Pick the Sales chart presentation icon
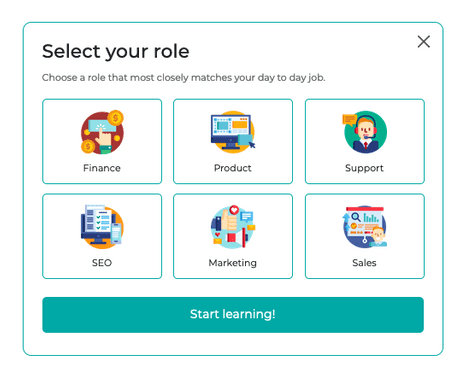 [x=365, y=227]
